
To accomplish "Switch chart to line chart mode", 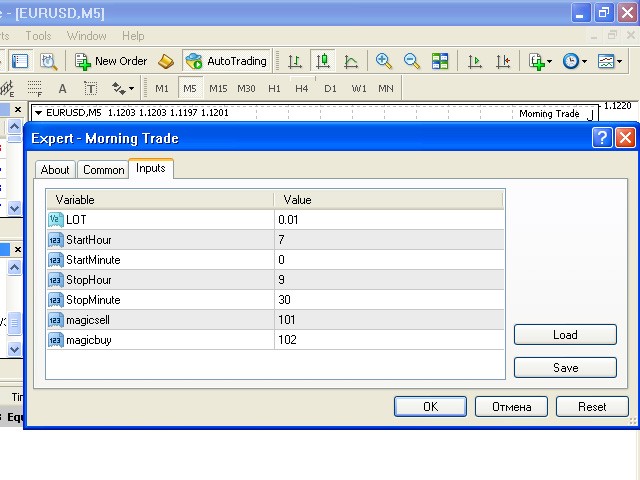I will coord(351,62).
